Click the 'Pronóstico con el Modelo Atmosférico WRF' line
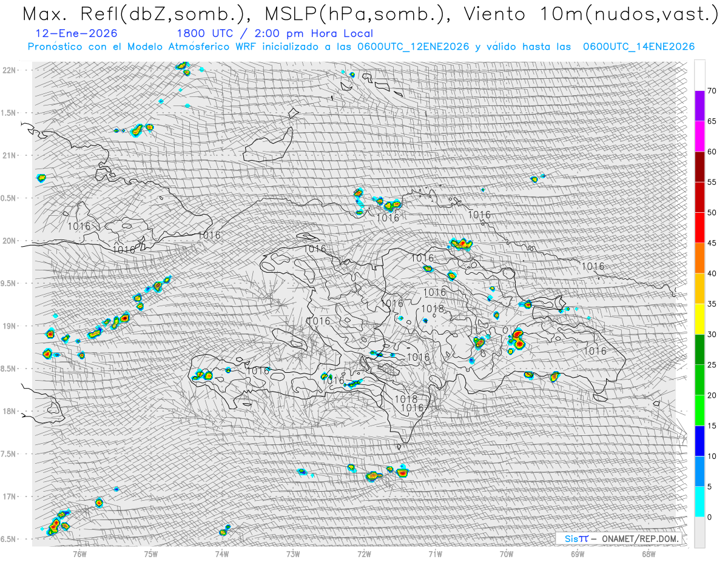Image resolution: width=728 pixels, height=562 pixels. [361, 47]
